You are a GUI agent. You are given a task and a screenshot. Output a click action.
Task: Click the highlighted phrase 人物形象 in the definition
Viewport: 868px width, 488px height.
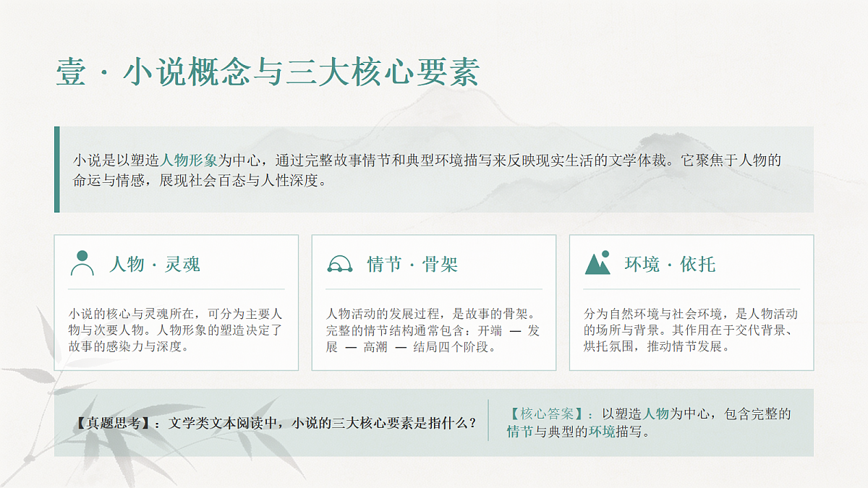189,160
